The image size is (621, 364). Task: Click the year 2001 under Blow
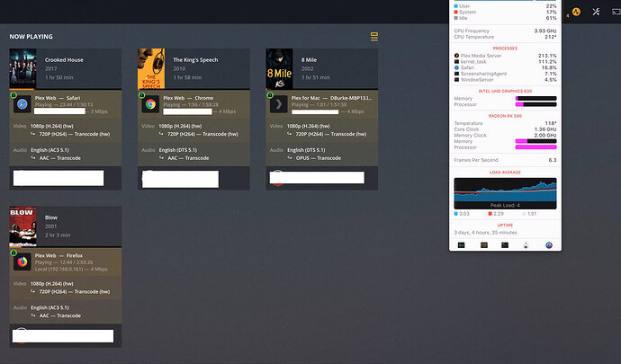50,226
